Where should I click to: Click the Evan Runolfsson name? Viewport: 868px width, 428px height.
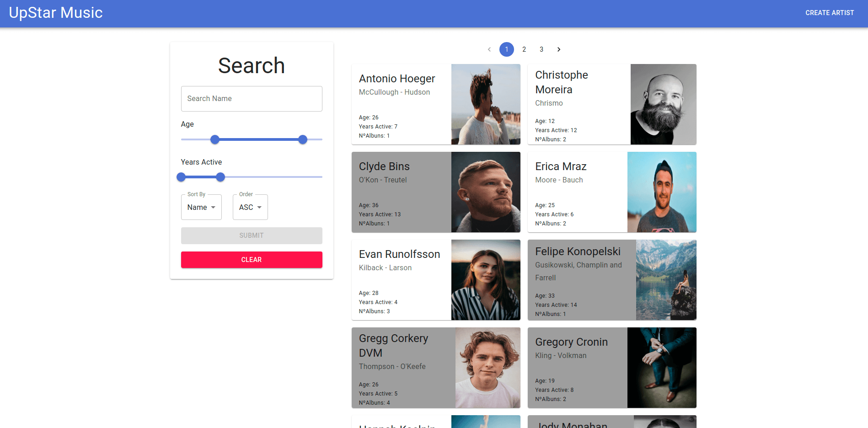[x=399, y=254]
